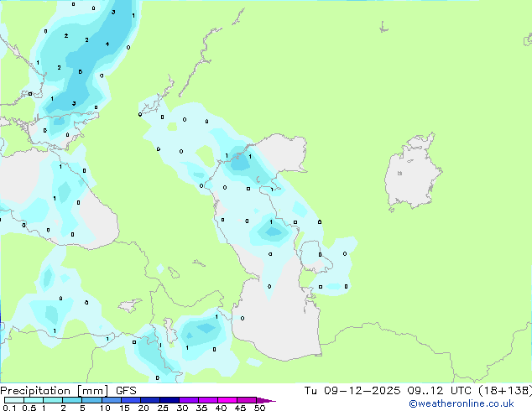
Task: Click the 1–2 mm legend swatch
Action: click(53, 400)
